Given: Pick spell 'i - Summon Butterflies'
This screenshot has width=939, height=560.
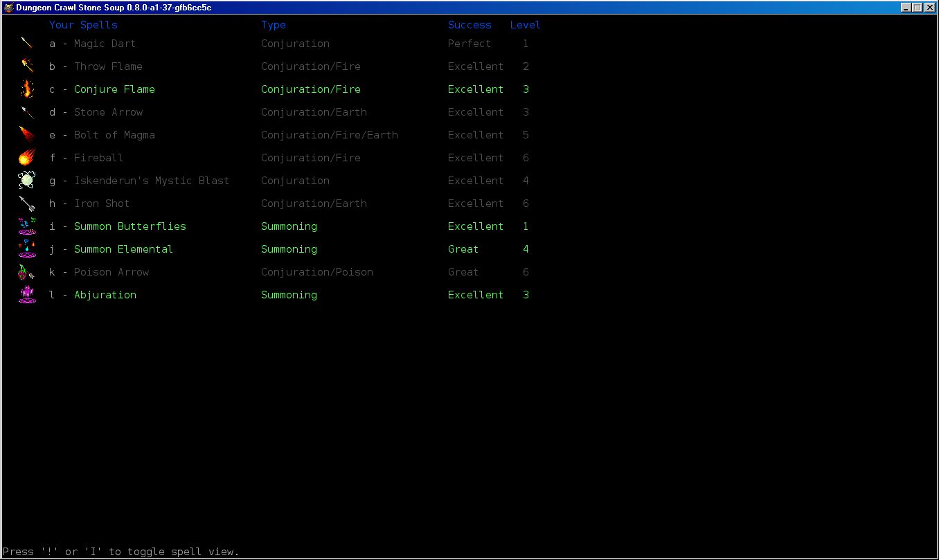Looking at the screenshot, I should (x=117, y=226).
